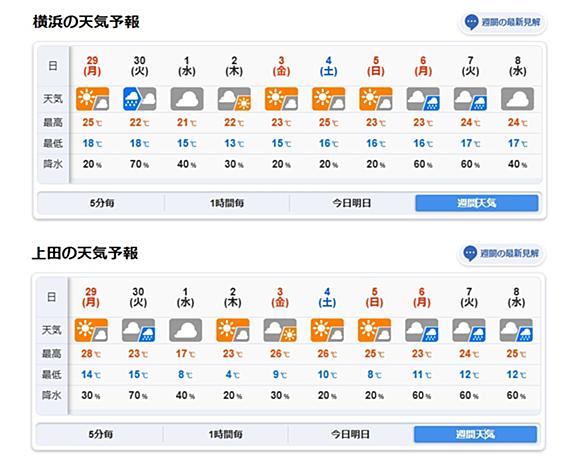Click Yokohama's cloudy-rain icon for Monday 6
Image resolution: width=586 pixels, height=462 pixels.
click(x=423, y=99)
